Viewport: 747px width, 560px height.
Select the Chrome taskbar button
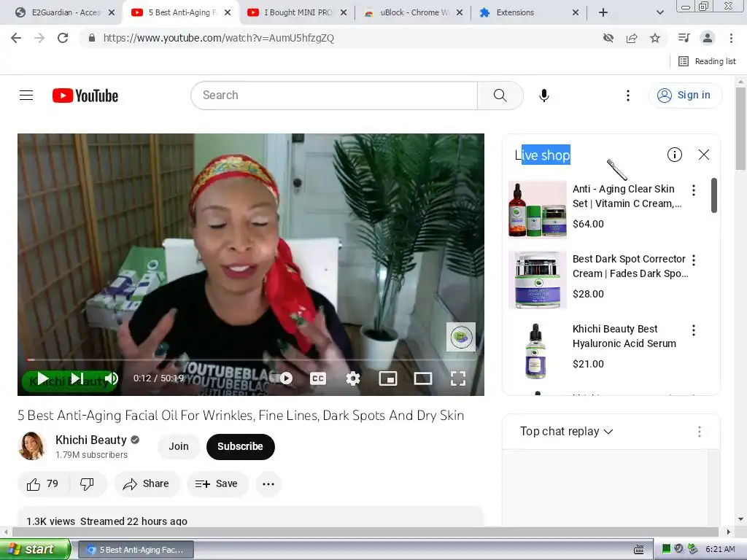tap(135, 550)
